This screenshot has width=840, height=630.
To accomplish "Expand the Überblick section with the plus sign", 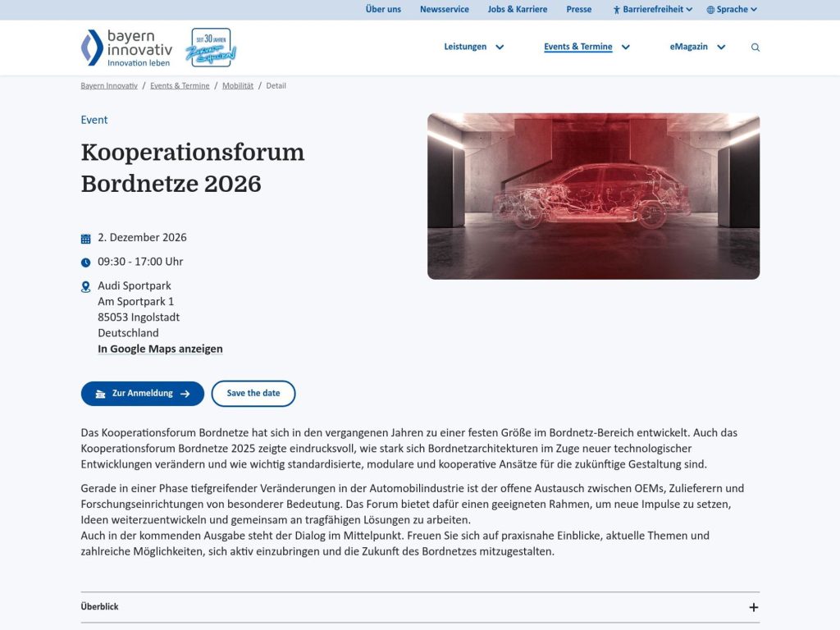I will [x=753, y=606].
